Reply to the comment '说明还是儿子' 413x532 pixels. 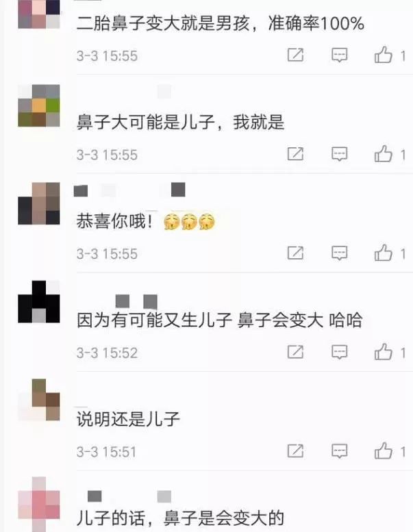pos(339,451)
